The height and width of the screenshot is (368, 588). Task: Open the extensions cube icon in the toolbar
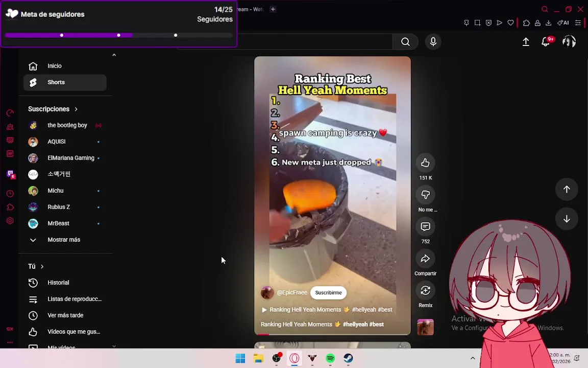tap(527, 23)
